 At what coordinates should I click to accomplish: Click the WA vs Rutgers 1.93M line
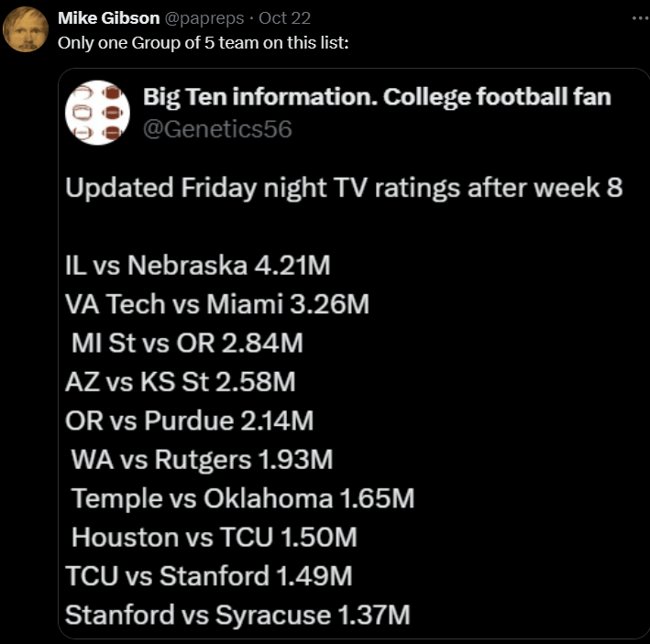pyautogui.click(x=202, y=460)
